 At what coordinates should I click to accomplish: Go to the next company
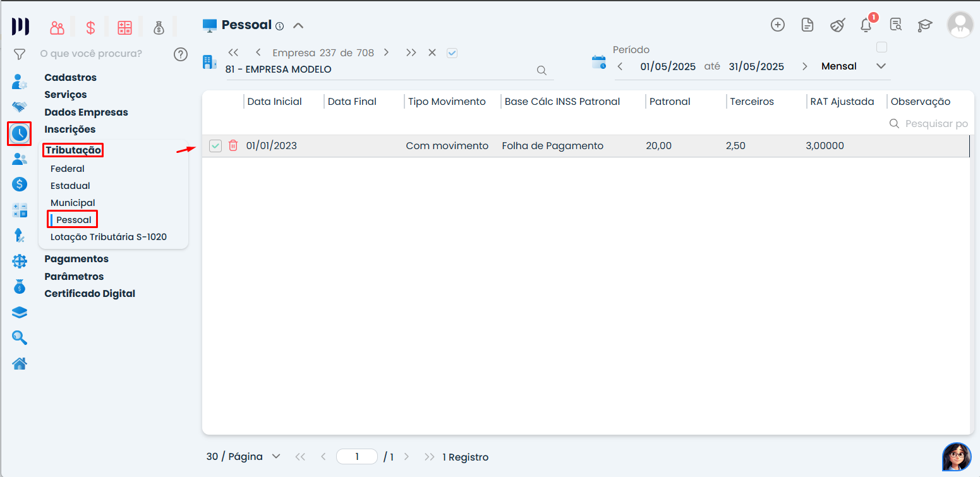point(386,53)
